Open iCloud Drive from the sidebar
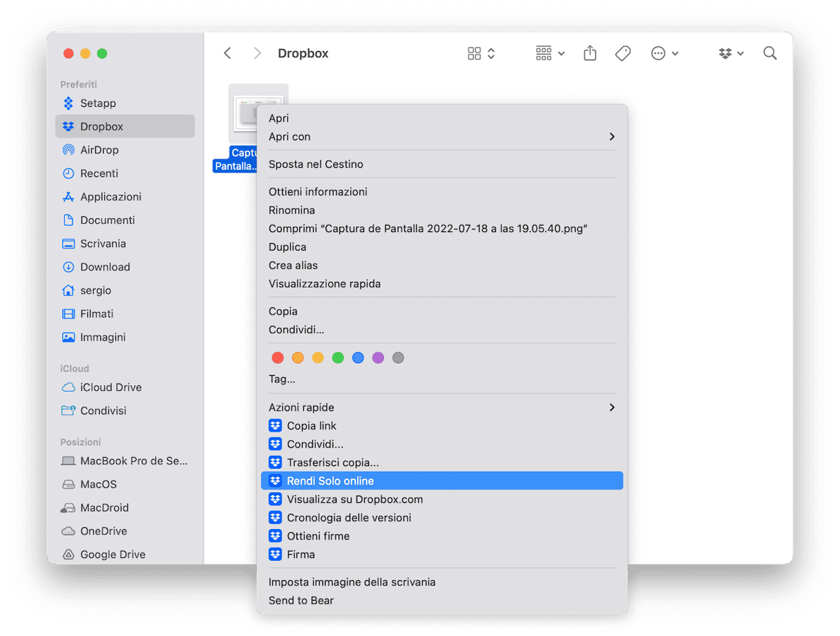840x636 pixels. click(x=111, y=387)
